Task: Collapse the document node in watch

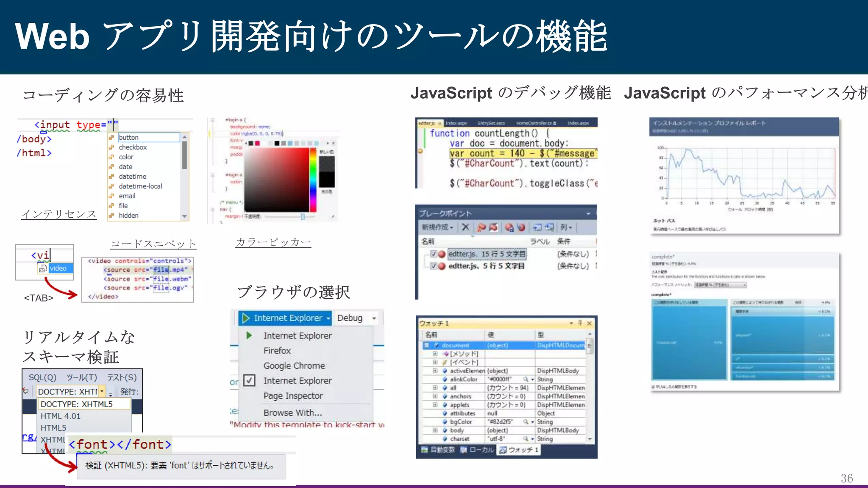Action: click(427, 345)
